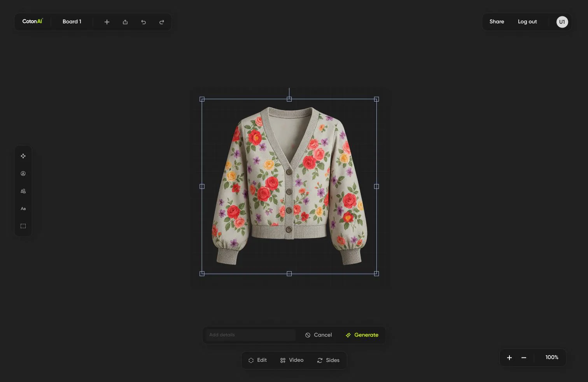Click the right-middle selection handle
588x382 pixels.
click(x=376, y=186)
